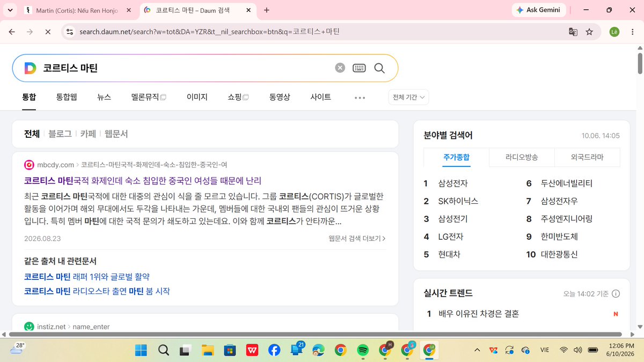Click the 두산에너빌리티 stock keyword
644x362 pixels.
(x=567, y=183)
